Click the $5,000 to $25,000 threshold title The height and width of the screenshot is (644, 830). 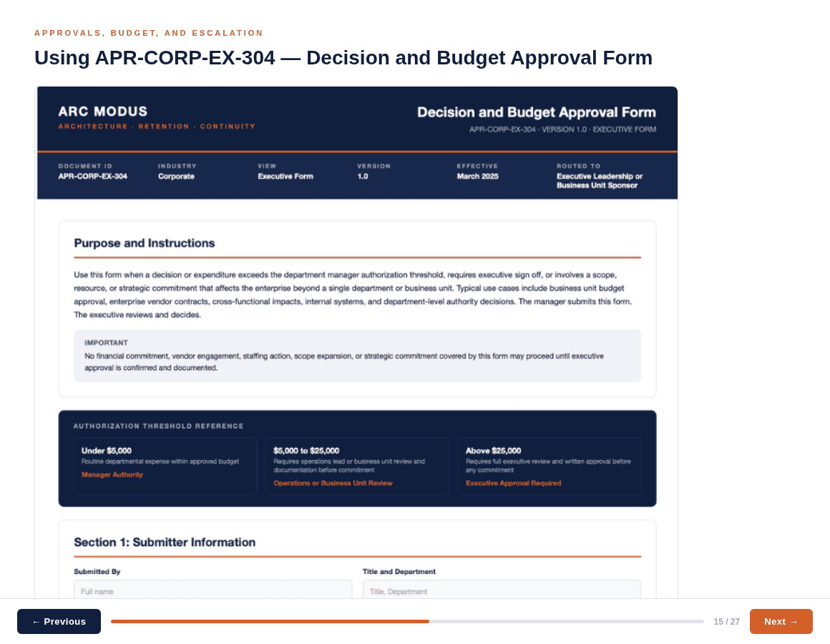coord(306,451)
